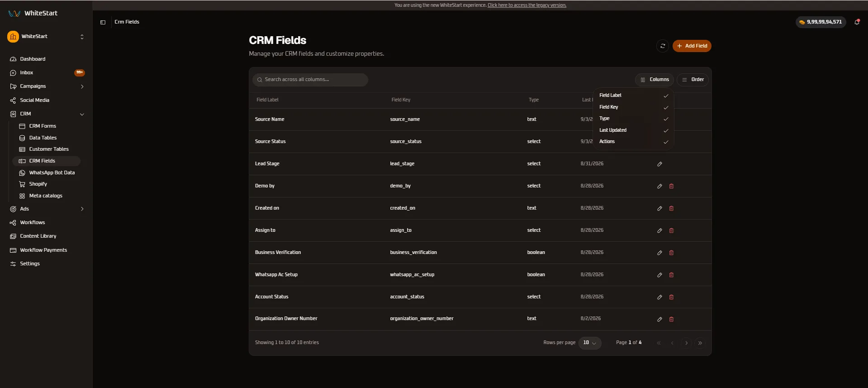Expand the Campaigns submenu
Image resolution: width=868 pixels, height=388 pixels.
[x=82, y=86]
